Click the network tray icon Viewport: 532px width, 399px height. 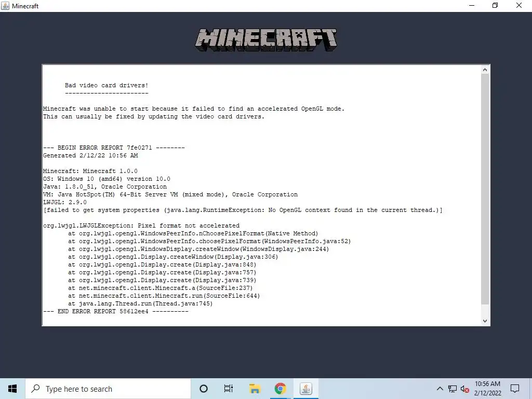pos(453,389)
